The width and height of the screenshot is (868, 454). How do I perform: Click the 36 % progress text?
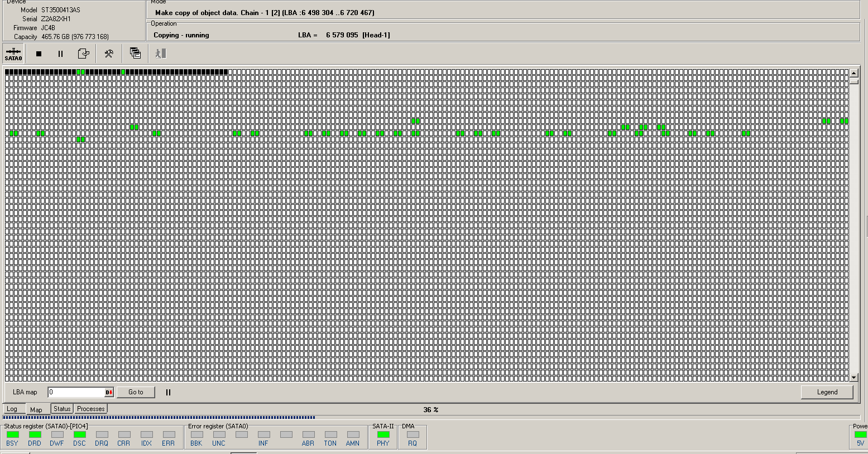(430, 409)
